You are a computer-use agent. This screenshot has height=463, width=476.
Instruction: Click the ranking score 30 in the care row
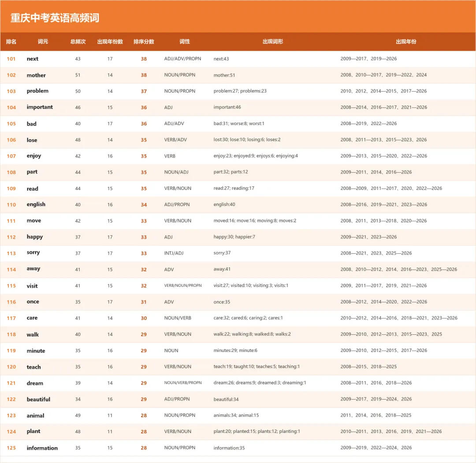coord(144,318)
